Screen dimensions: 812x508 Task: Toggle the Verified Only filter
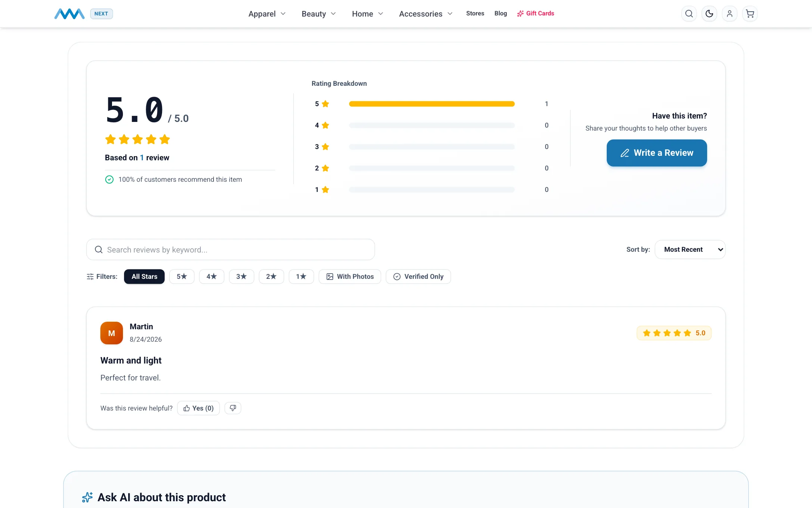[x=418, y=277]
